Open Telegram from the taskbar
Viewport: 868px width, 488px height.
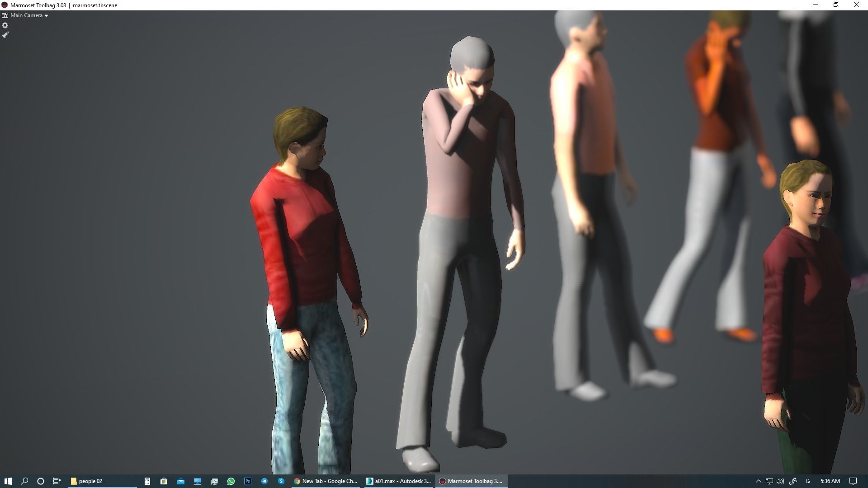point(264,481)
